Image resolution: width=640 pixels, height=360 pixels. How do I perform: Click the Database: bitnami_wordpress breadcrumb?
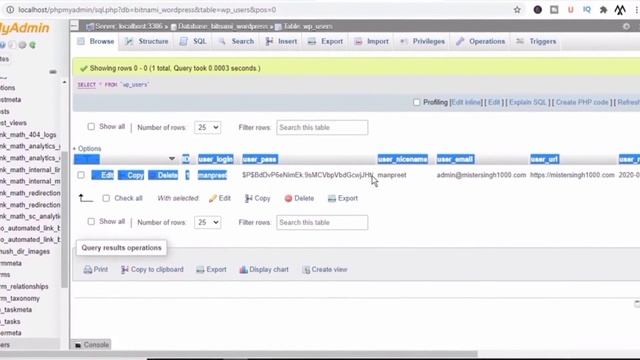point(219,27)
